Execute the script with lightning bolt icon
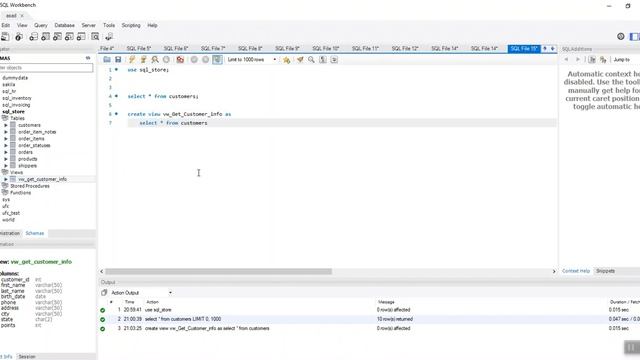Screen dimensions: 640x360 coord(132,60)
